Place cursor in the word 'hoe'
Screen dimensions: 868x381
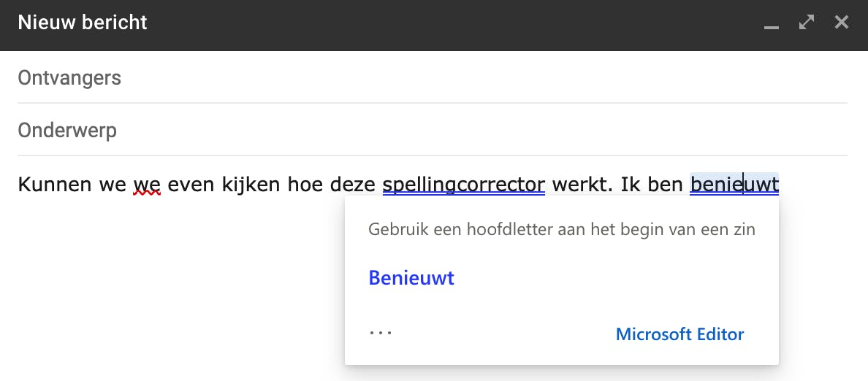point(304,184)
